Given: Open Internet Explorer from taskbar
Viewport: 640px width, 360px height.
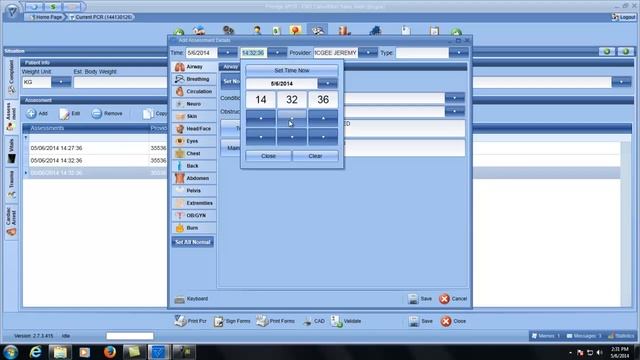Looking at the screenshot, I should [x=36, y=352].
